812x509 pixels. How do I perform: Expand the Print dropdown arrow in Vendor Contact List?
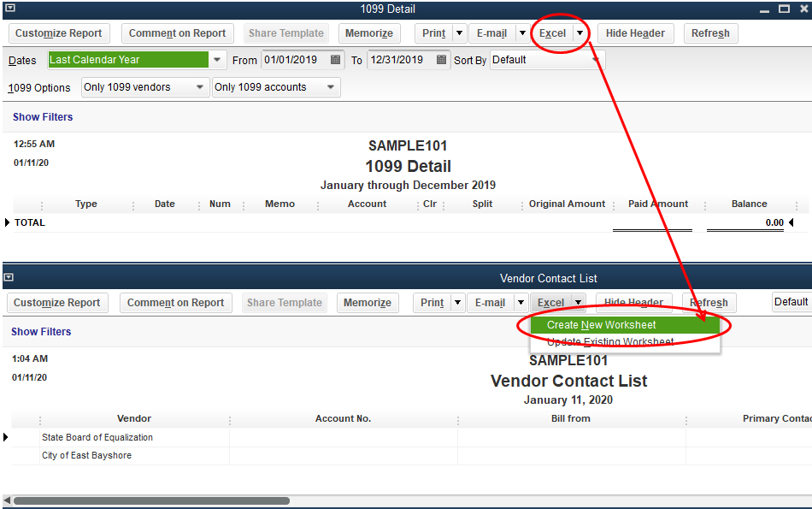pos(458,302)
